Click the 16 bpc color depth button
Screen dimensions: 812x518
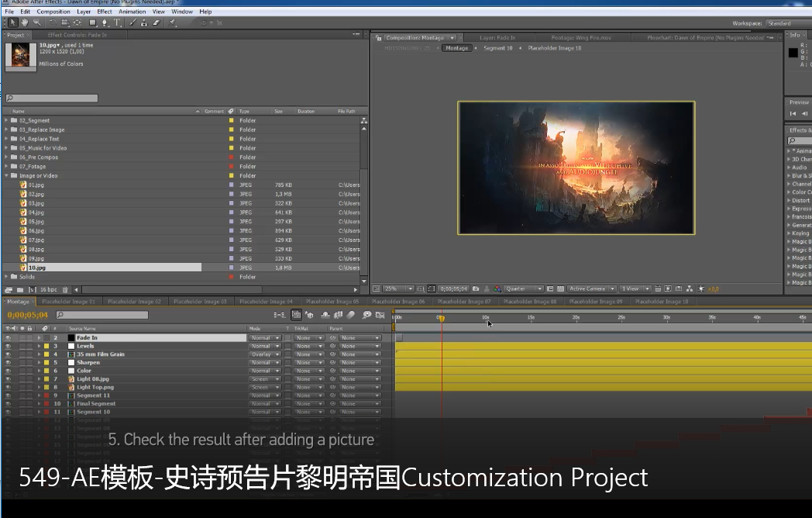click(x=49, y=290)
